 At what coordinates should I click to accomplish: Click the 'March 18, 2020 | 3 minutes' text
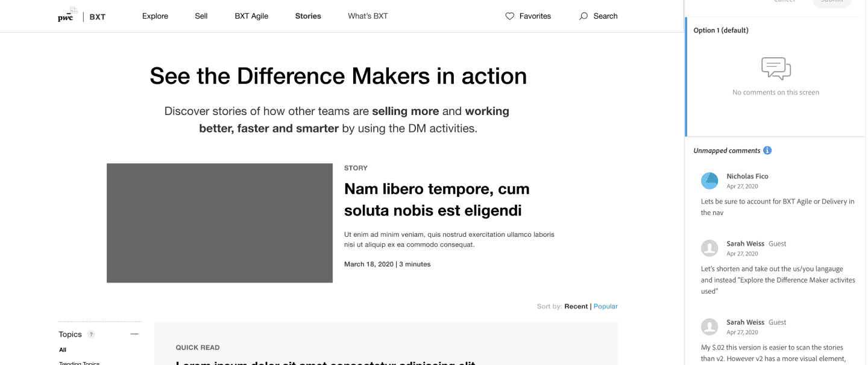pos(387,264)
